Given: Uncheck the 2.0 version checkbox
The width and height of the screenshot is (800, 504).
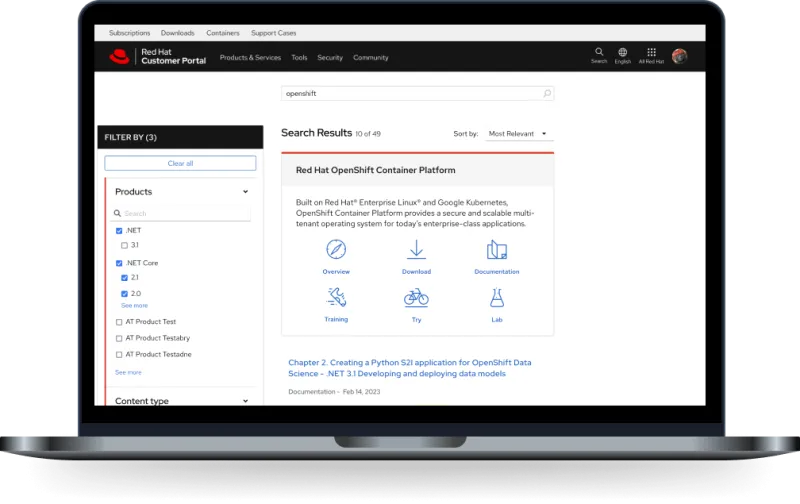Looking at the screenshot, I should [124, 294].
